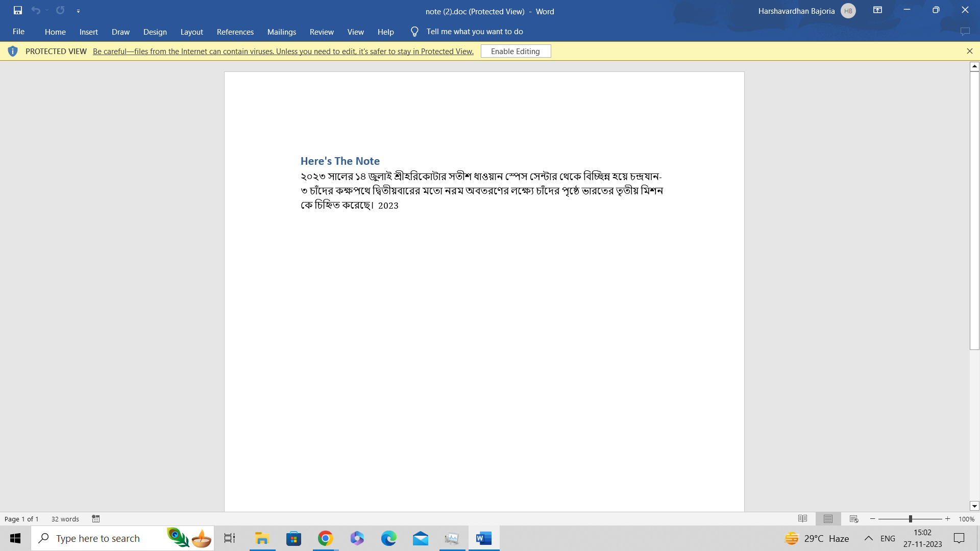This screenshot has height=551, width=980.
Task: Click the Tell me what you want field
Action: click(x=474, y=32)
